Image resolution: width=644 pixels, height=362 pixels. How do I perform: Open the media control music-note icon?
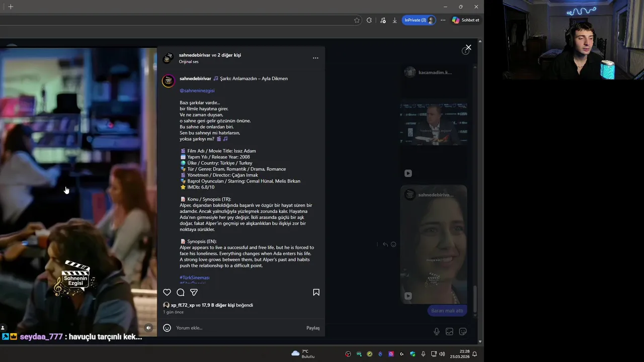(383, 20)
